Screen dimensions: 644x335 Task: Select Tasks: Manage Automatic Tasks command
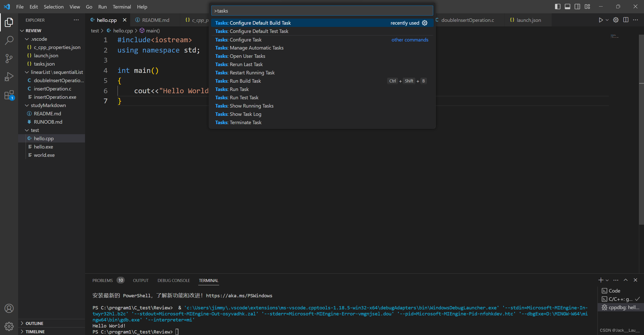pyautogui.click(x=322, y=48)
